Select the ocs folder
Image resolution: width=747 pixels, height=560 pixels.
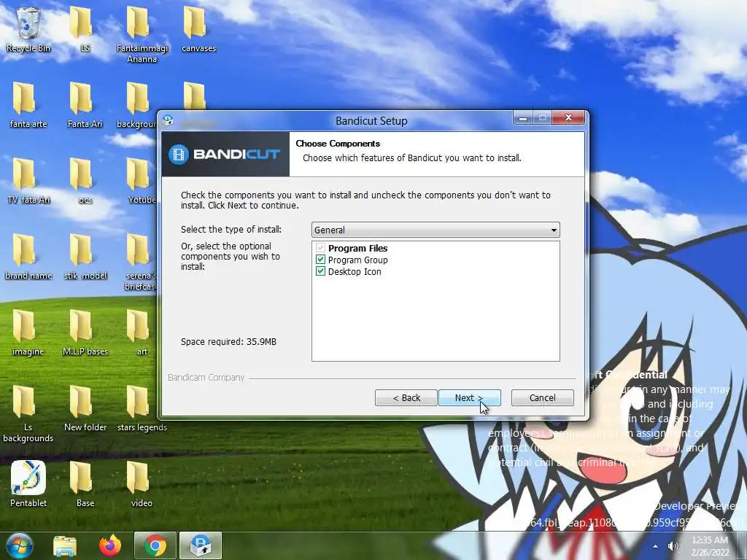pyautogui.click(x=85, y=181)
